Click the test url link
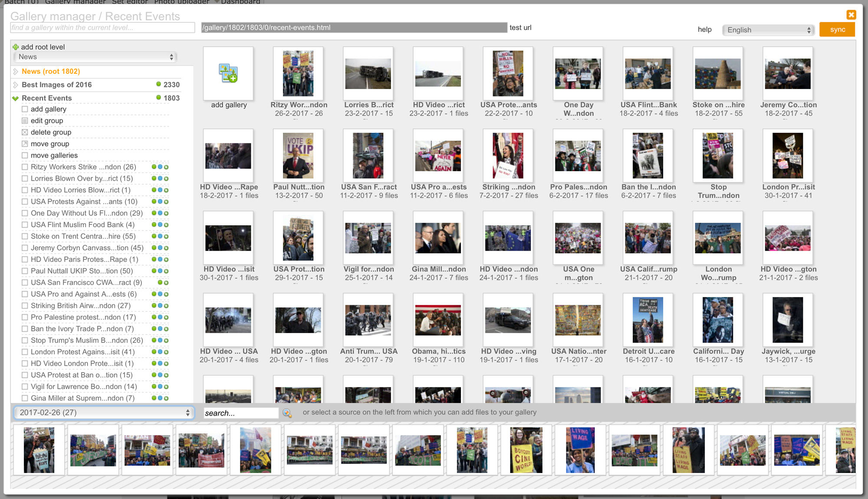868x499 pixels. pos(520,27)
